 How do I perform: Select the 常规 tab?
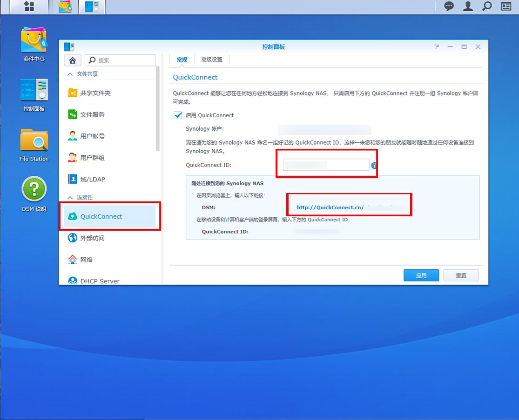coord(182,59)
